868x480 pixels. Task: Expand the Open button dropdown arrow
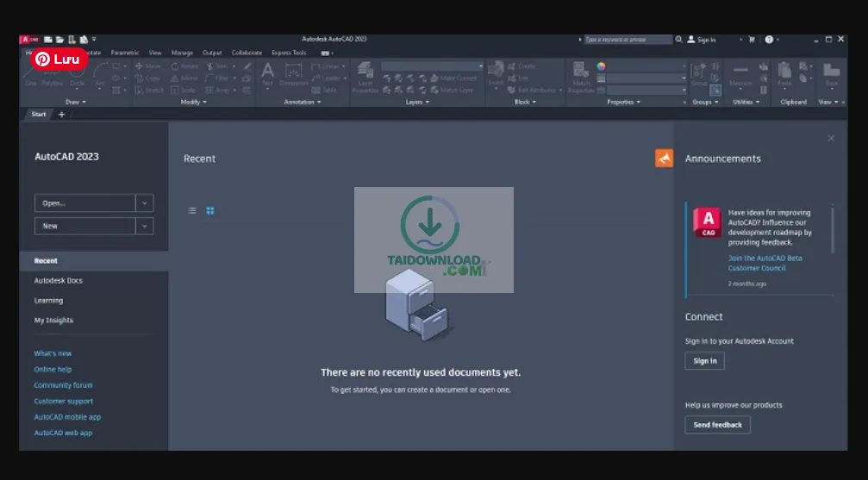[x=145, y=203]
